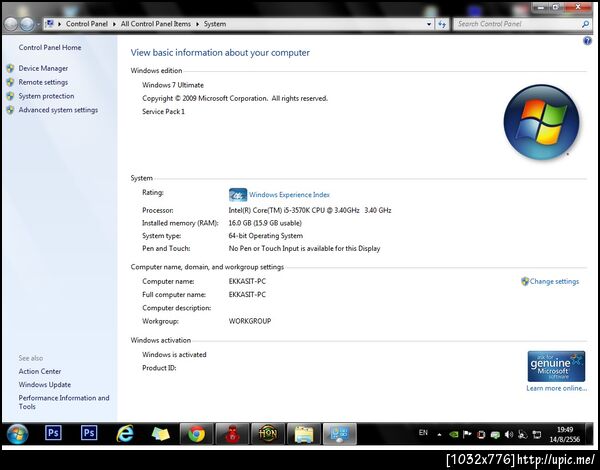The width and height of the screenshot is (600, 470).
Task: Open Remote settings link
Action: (x=43, y=82)
